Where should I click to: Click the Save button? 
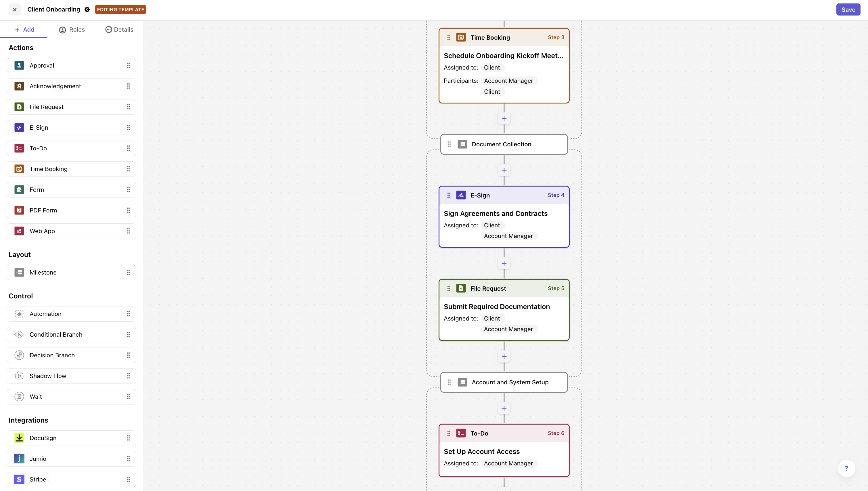pyautogui.click(x=848, y=9)
